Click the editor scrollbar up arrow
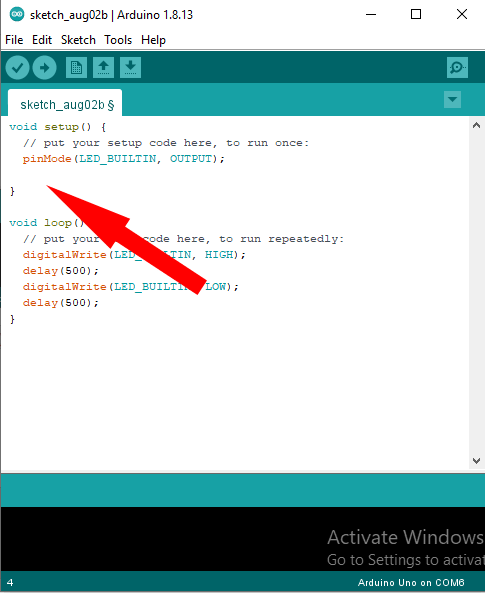 click(477, 126)
